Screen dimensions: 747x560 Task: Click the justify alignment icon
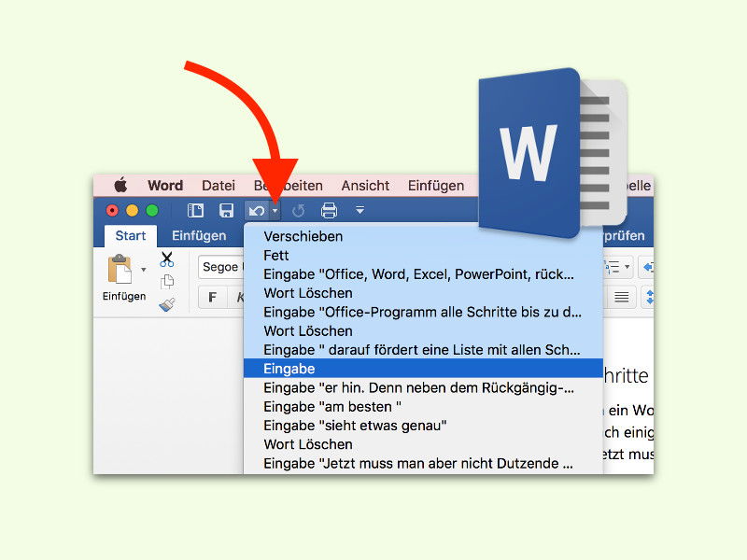[x=621, y=298]
